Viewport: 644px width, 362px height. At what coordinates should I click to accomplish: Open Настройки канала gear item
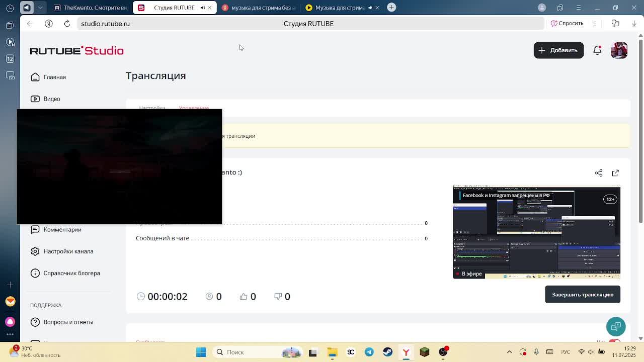click(62, 251)
